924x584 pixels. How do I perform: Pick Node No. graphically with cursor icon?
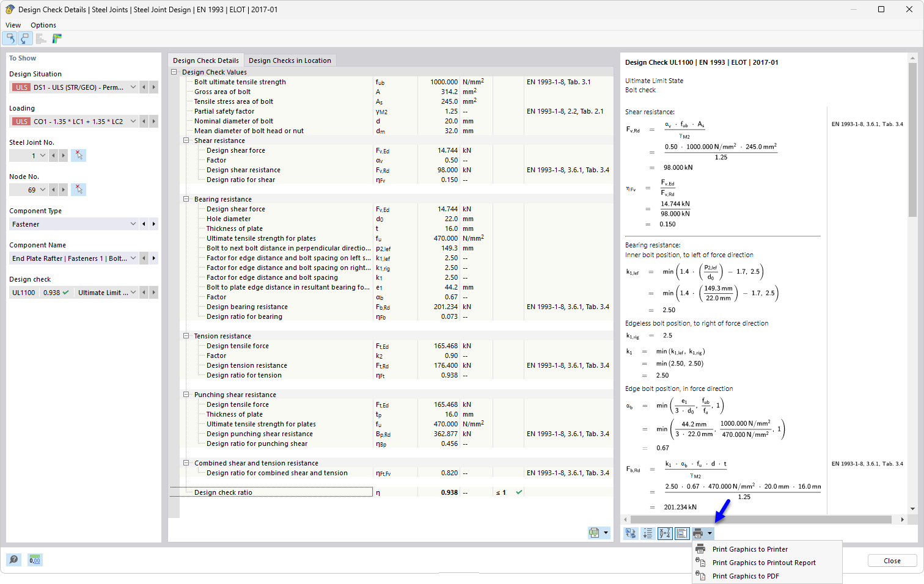(x=78, y=190)
